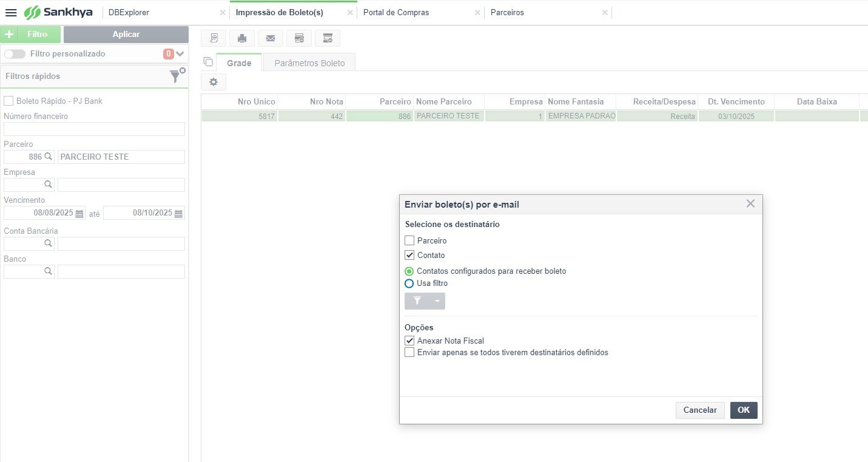Click the copy grid icon beside Grade
Viewport: 868px width, 462px height.
[x=208, y=62]
